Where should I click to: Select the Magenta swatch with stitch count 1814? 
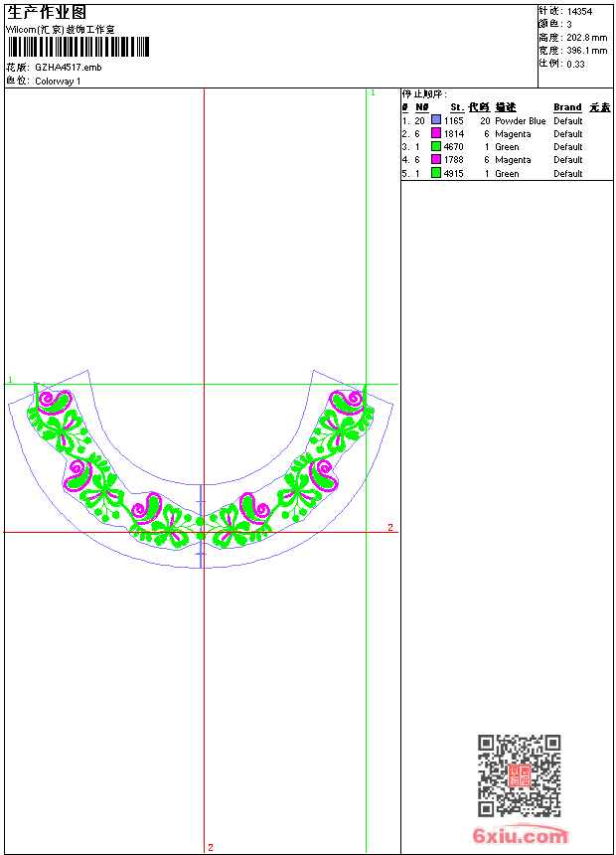436,133
